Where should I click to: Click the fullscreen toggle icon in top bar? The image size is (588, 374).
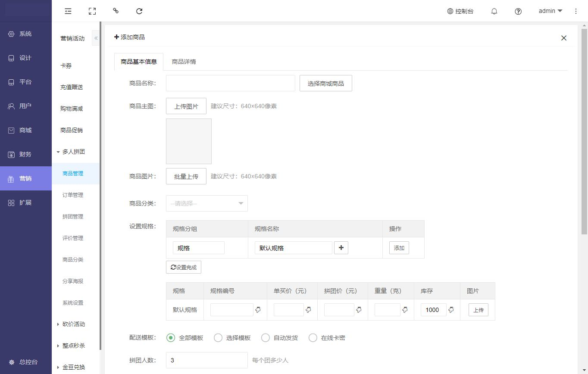[92, 11]
